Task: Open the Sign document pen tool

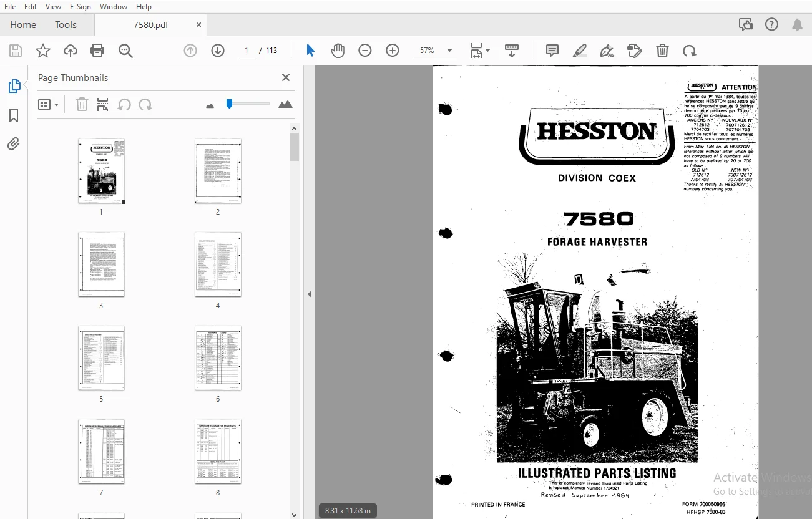Action: tap(607, 51)
